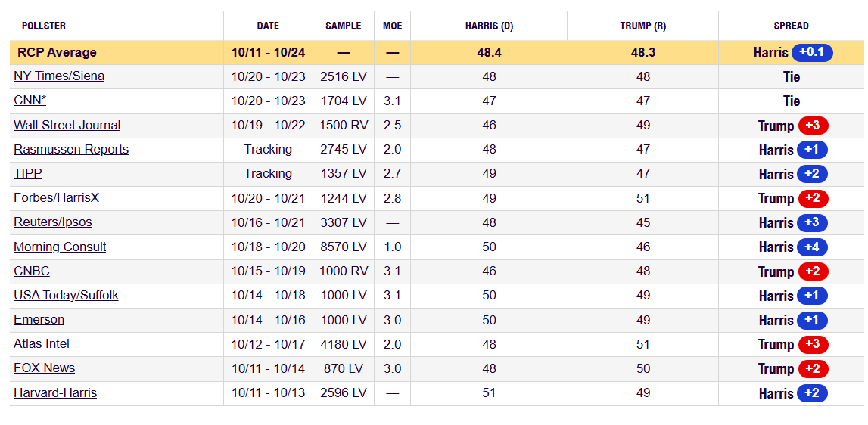The image size is (868, 425).
Task: Open Morning Consult poll link
Action: [x=60, y=247]
